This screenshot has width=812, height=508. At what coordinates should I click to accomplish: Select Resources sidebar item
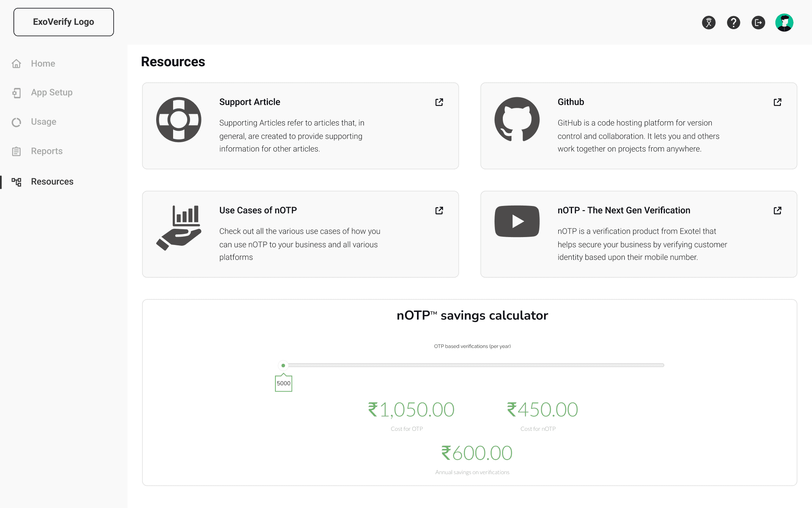tap(52, 182)
